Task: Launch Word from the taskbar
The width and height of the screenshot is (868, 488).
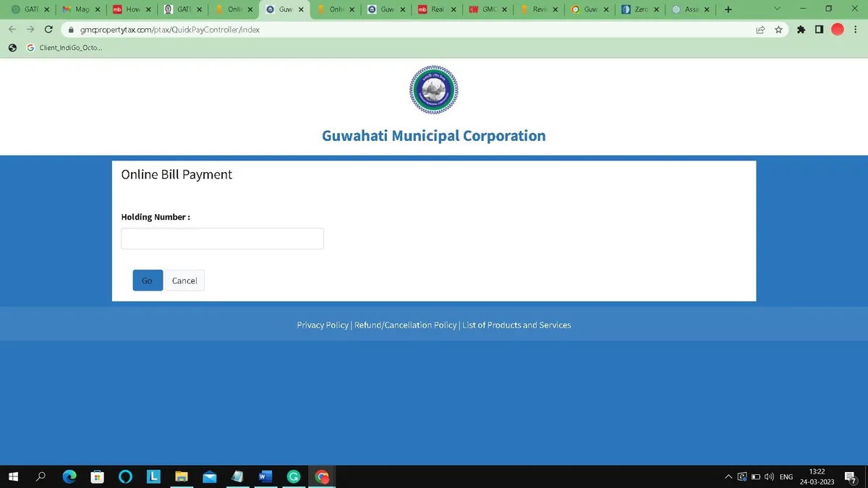Action: point(265,476)
